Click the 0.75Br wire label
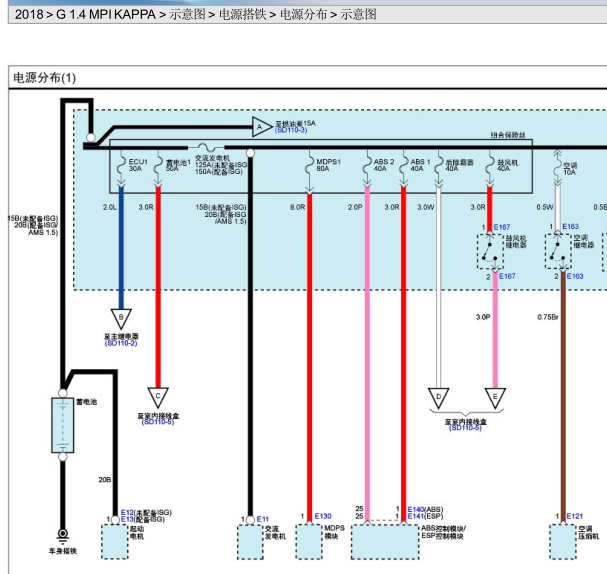This screenshot has height=574, width=607. 548,317
